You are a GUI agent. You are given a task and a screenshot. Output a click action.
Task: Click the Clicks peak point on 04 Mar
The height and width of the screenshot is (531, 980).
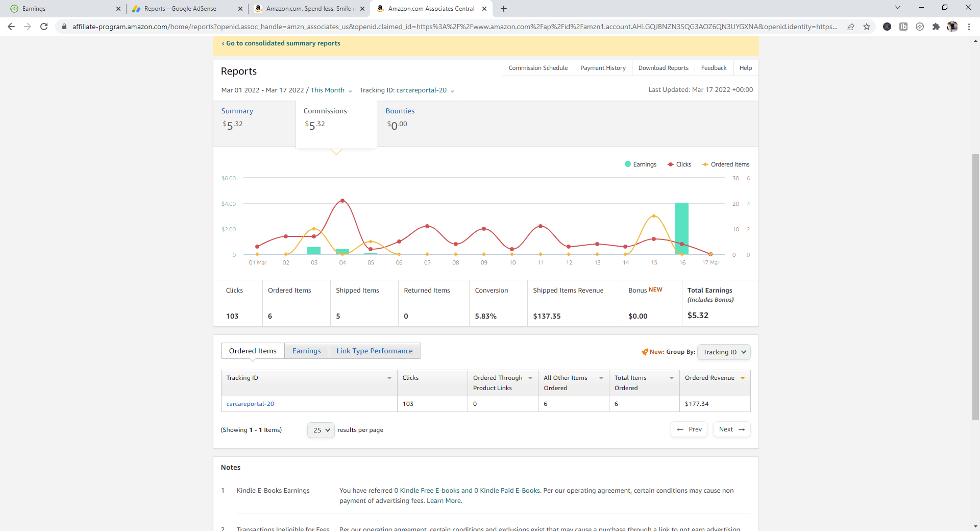[342, 201]
